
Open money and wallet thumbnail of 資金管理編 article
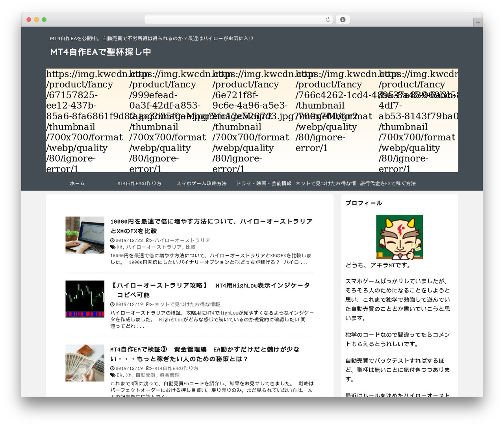point(85,363)
